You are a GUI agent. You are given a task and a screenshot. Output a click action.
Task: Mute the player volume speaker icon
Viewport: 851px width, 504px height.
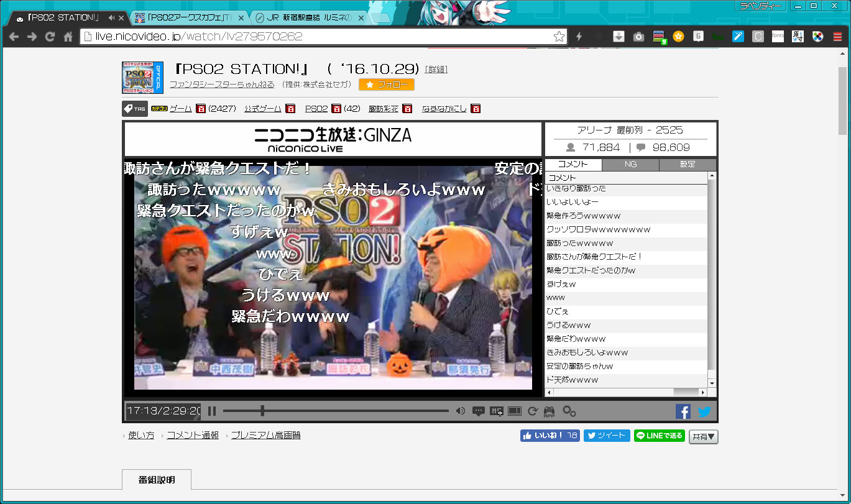click(461, 411)
